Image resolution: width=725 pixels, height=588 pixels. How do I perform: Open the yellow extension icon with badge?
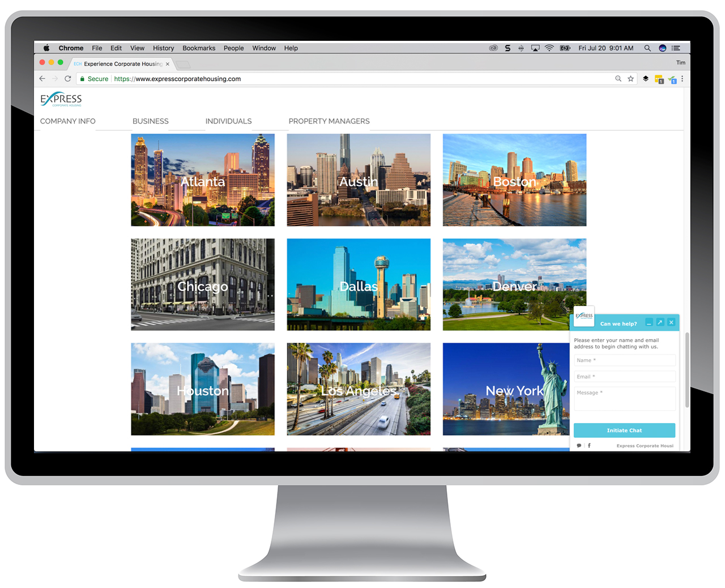[659, 79]
